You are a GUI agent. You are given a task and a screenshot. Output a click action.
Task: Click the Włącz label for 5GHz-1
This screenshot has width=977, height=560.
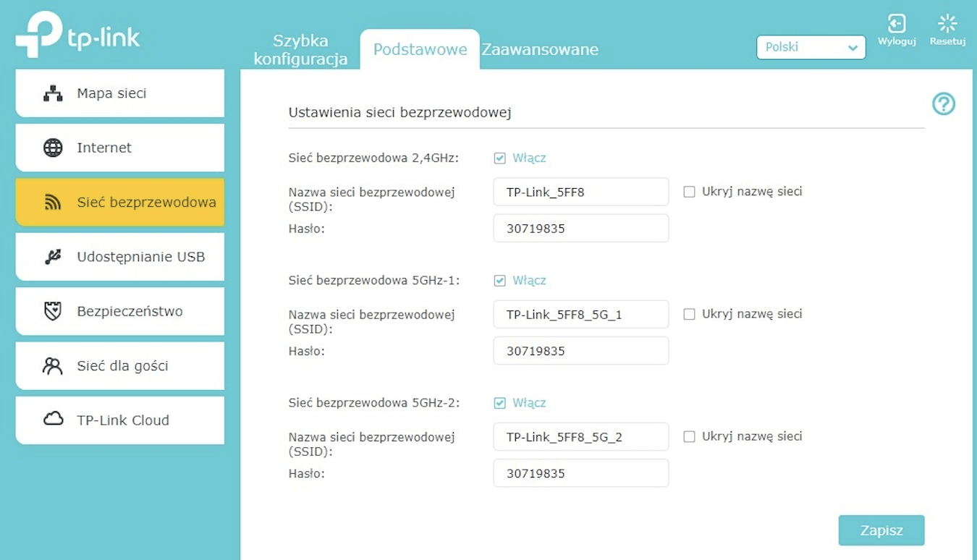coord(529,280)
